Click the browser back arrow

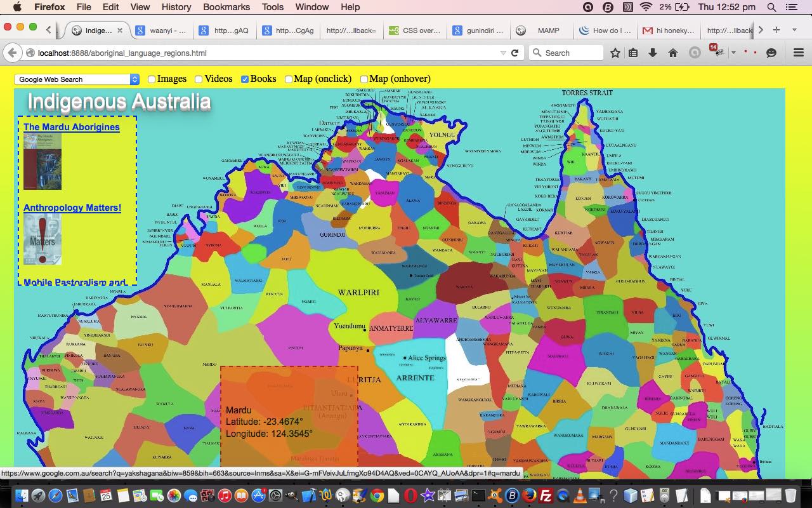point(12,53)
